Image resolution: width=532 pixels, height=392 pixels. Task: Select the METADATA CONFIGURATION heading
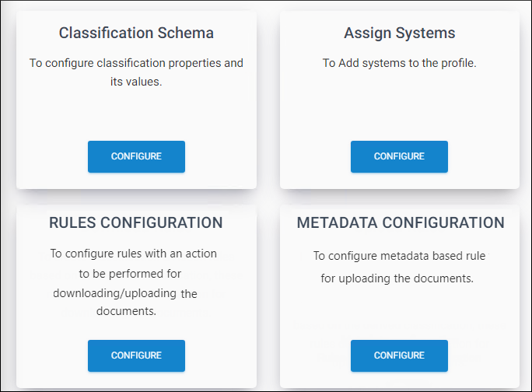(400, 222)
